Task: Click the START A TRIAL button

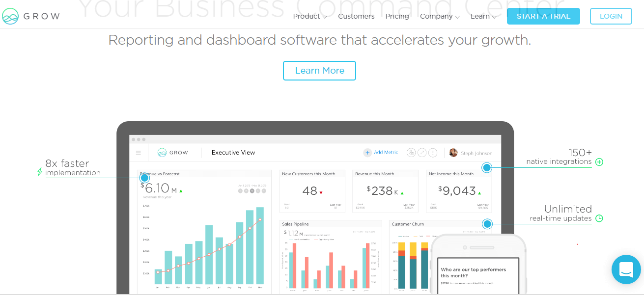Action: click(x=543, y=16)
